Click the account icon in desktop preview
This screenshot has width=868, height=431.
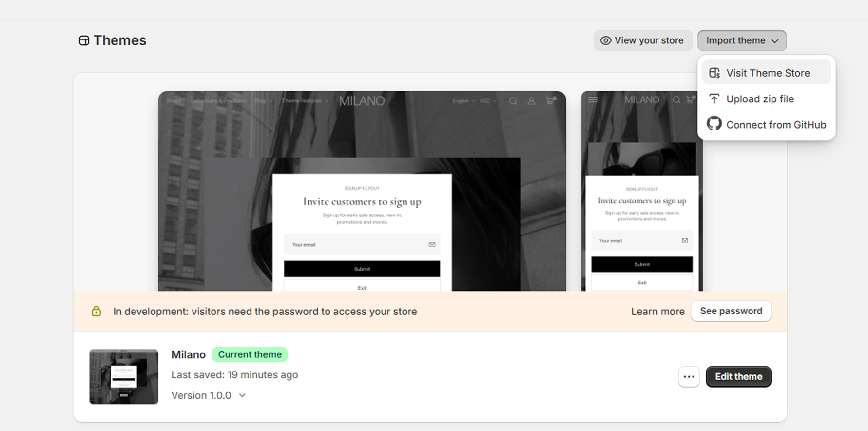[531, 101]
